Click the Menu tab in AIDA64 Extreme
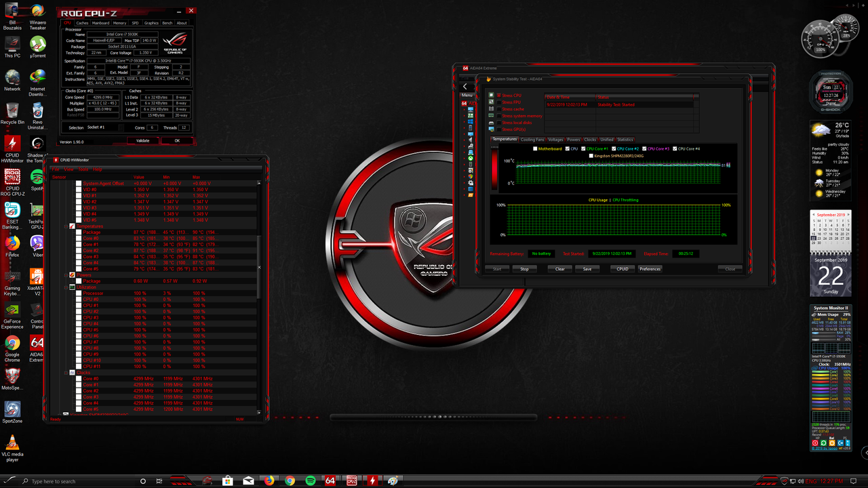This screenshot has height=488, width=868. (x=467, y=95)
